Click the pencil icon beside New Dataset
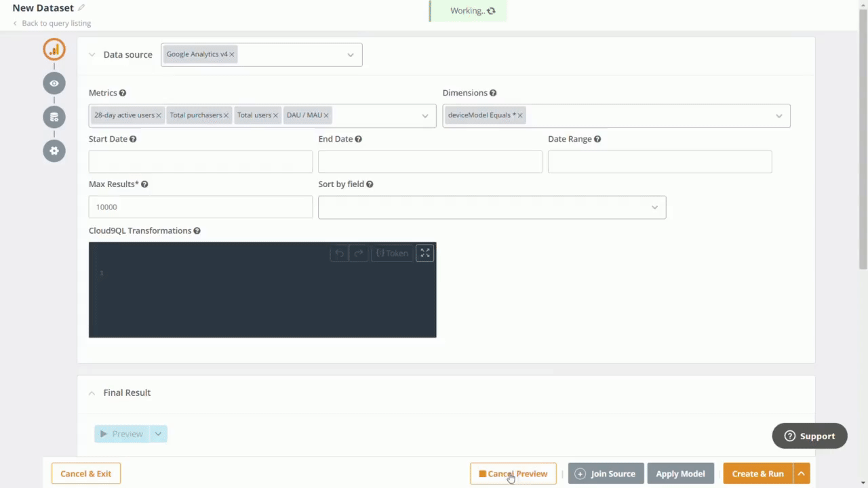The height and width of the screenshot is (488, 868). tap(81, 8)
